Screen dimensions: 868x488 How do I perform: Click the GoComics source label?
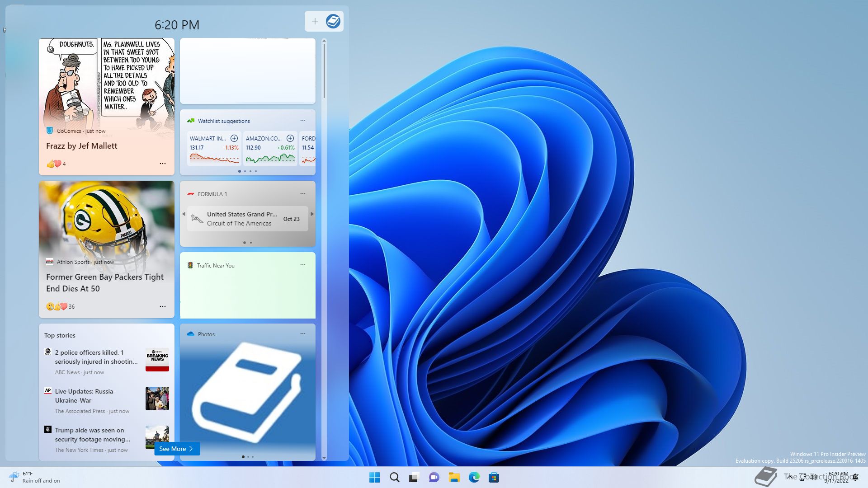(69, 131)
